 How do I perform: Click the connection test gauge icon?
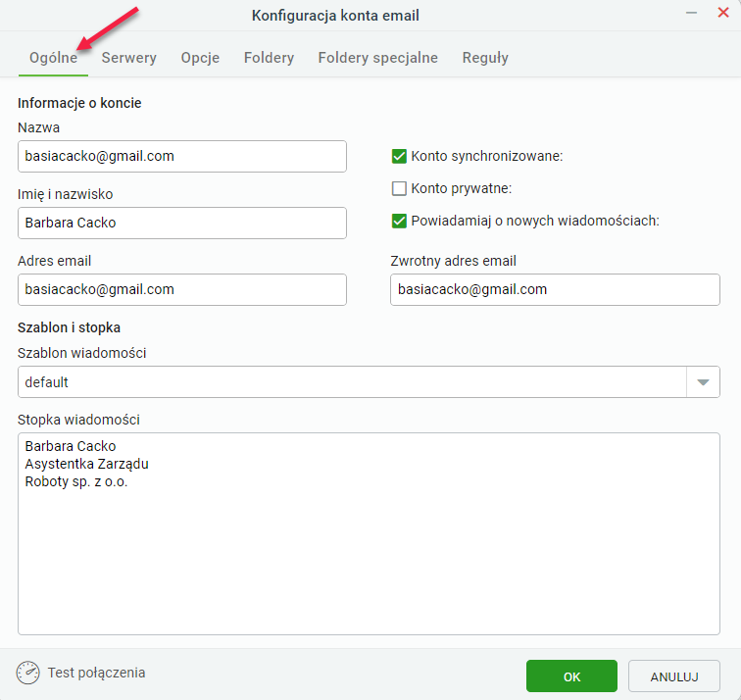coord(28,673)
